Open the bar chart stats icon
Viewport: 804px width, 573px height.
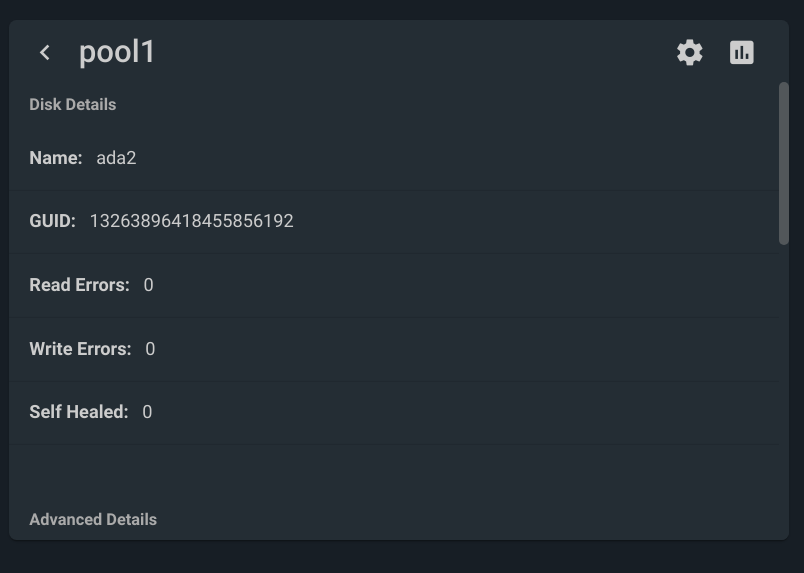(741, 52)
